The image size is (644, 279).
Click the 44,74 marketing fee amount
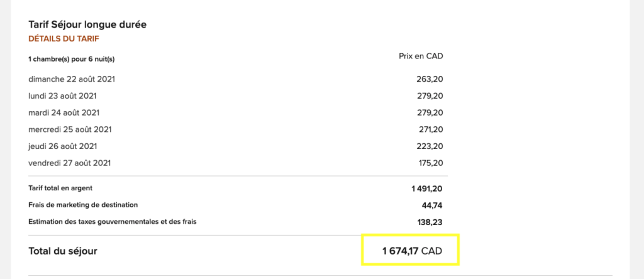point(432,205)
